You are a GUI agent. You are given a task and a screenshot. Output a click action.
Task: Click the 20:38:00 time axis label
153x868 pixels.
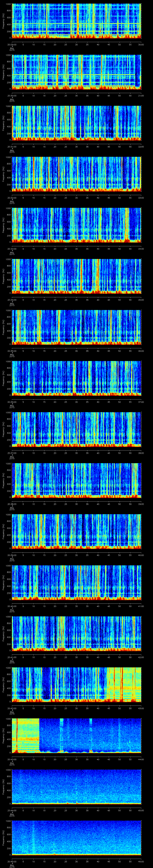[x=12, y=504]
